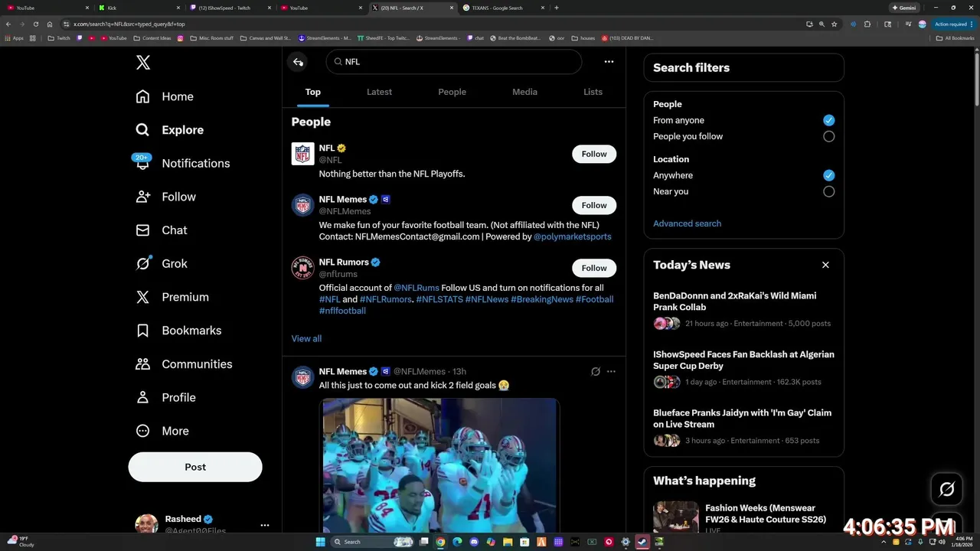Open BenDaDonnn and 2xRaKai's Wild Miami news story

(743, 309)
